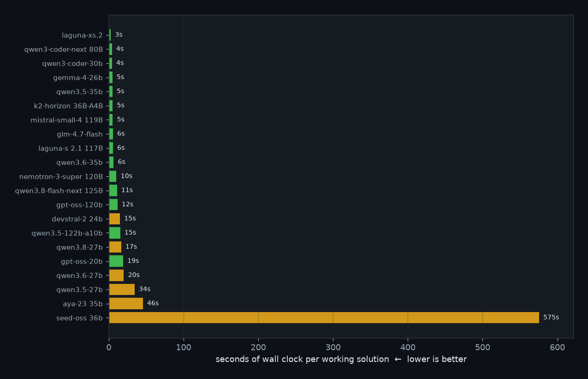Click the x-axis tick label 400
This screenshot has height=379, width=588.
click(x=408, y=347)
